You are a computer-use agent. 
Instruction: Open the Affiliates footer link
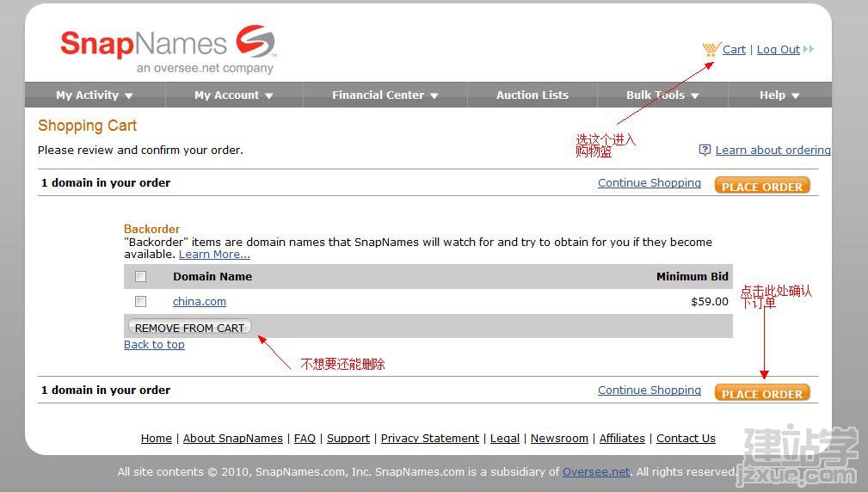[622, 439]
